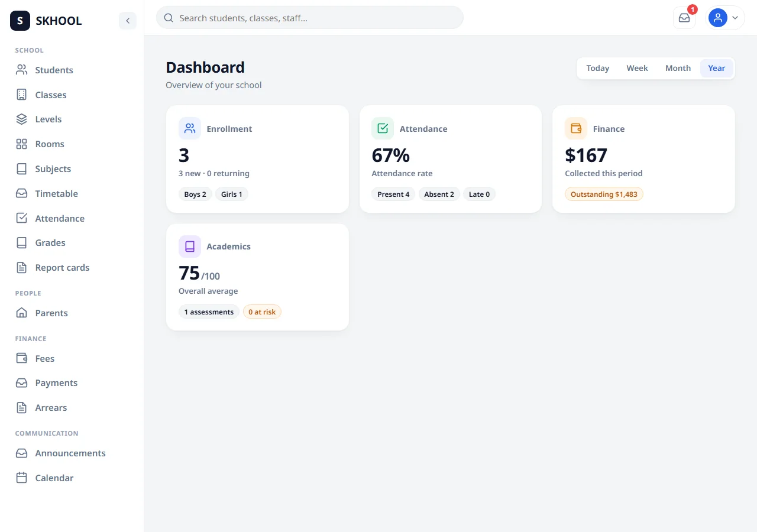
Task: Select the Levels layers icon
Action: (22, 119)
